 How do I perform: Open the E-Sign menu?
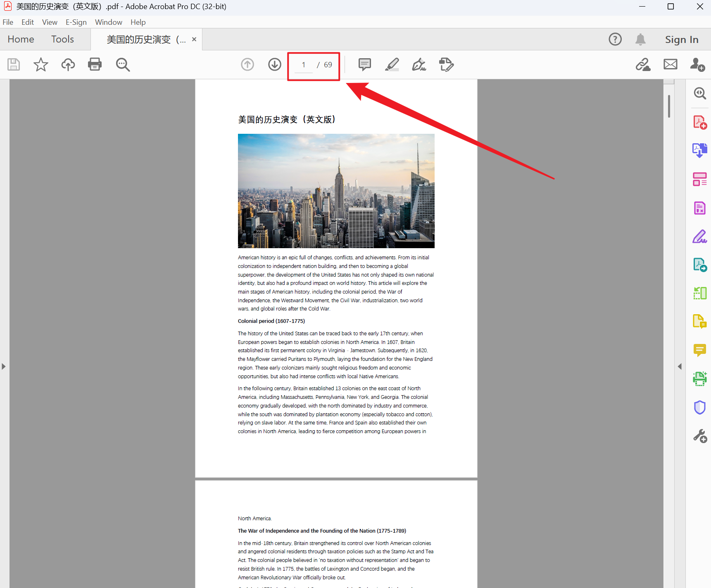tap(76, 22)
